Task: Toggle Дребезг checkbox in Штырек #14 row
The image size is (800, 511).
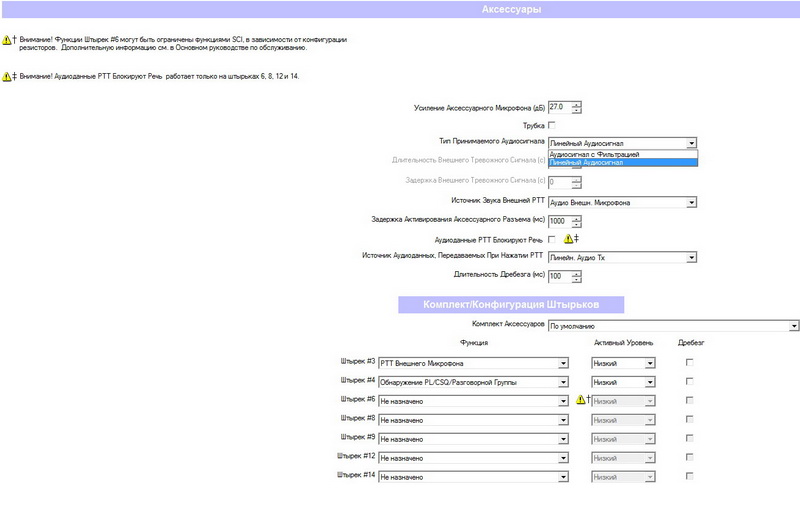Action: [689, 476]
